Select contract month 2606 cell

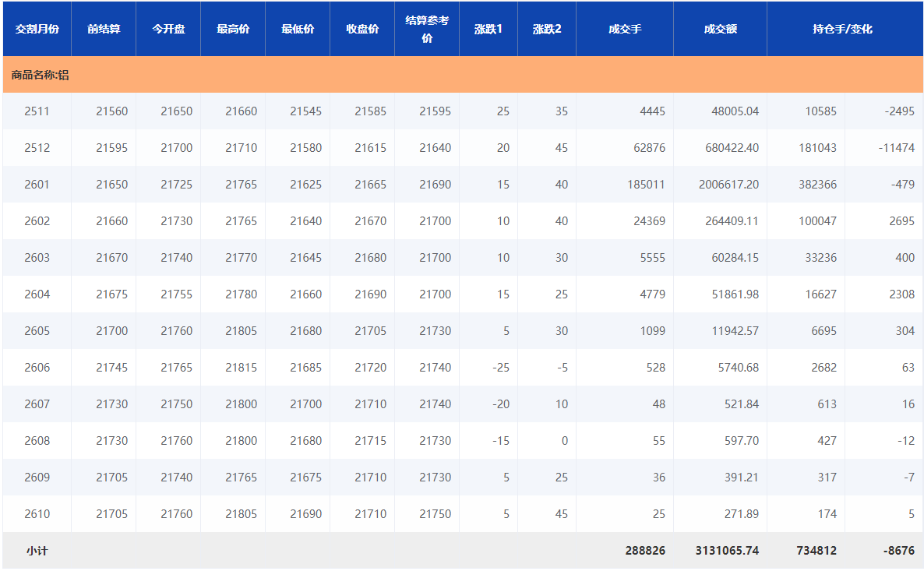[x=37, y=368]
